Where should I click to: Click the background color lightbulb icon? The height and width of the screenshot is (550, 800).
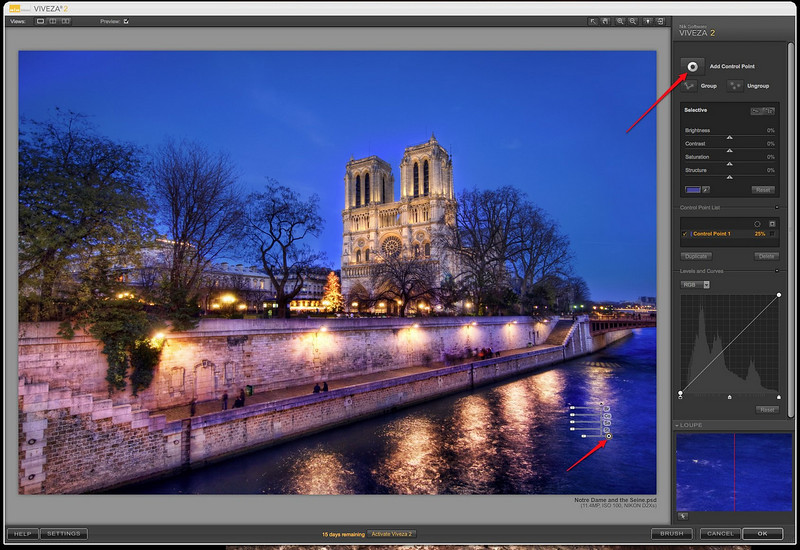click(647, 21)
